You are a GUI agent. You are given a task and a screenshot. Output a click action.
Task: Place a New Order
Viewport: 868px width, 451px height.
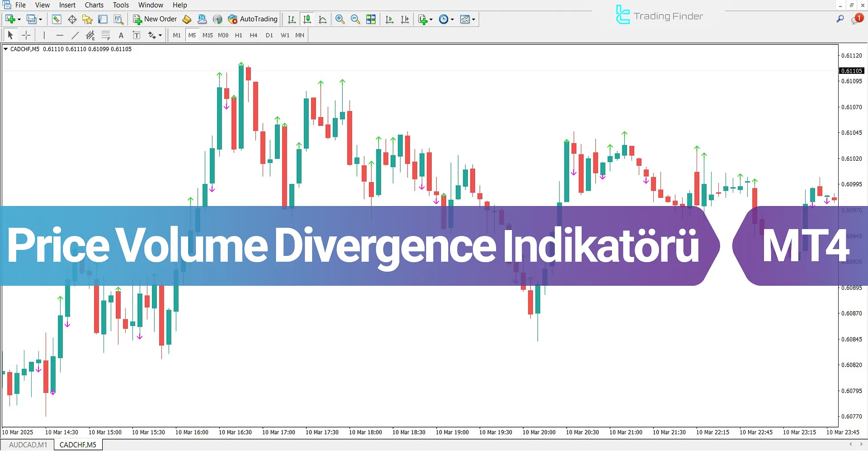click(x=155, y=19)
